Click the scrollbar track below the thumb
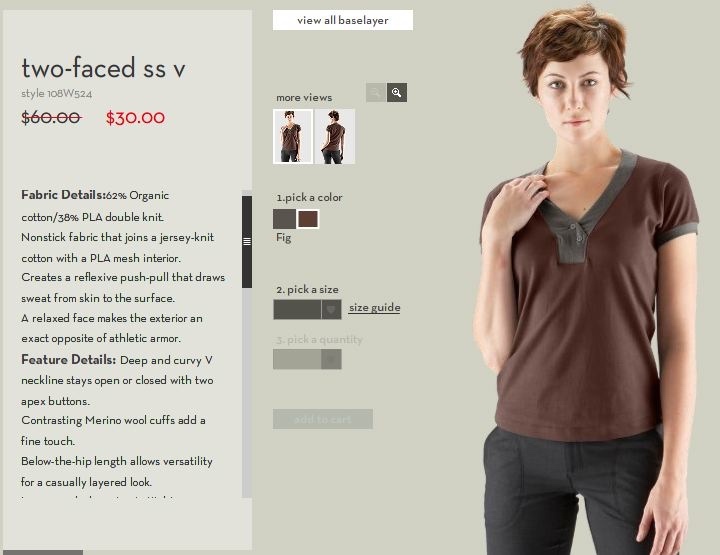 (247, 392)
